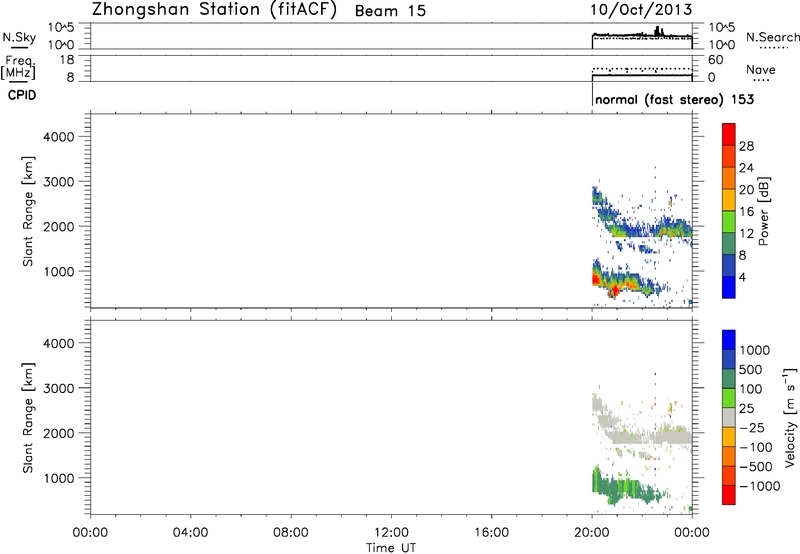Select the 'CPID' row label

click(x=22, y=95)
